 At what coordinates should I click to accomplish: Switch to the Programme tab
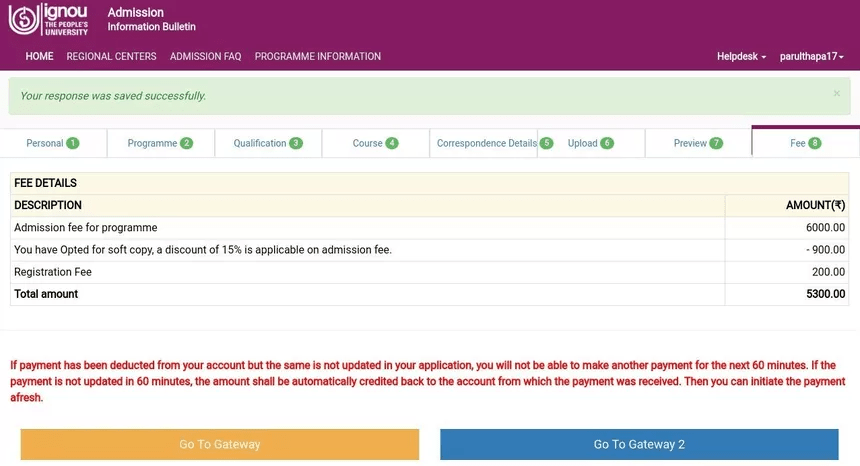pos(161,143)
